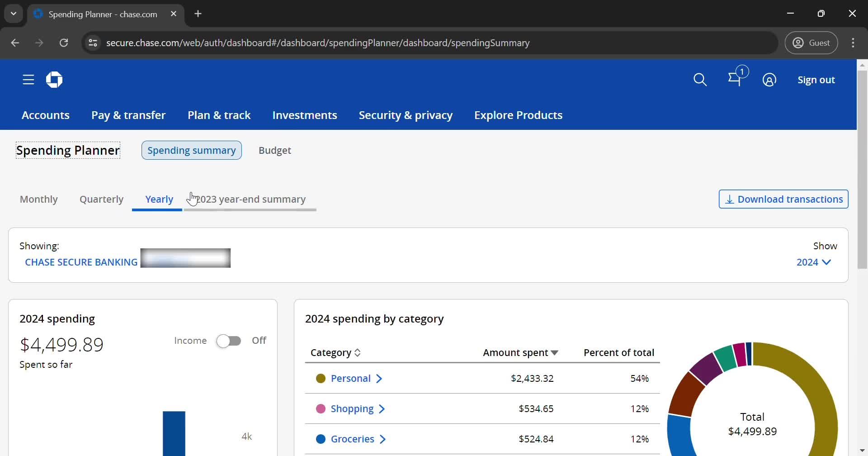The width and height of the screenshot is (868, 456).
Task: Open the Pay & transfer menu
Action: click(128, 115)
